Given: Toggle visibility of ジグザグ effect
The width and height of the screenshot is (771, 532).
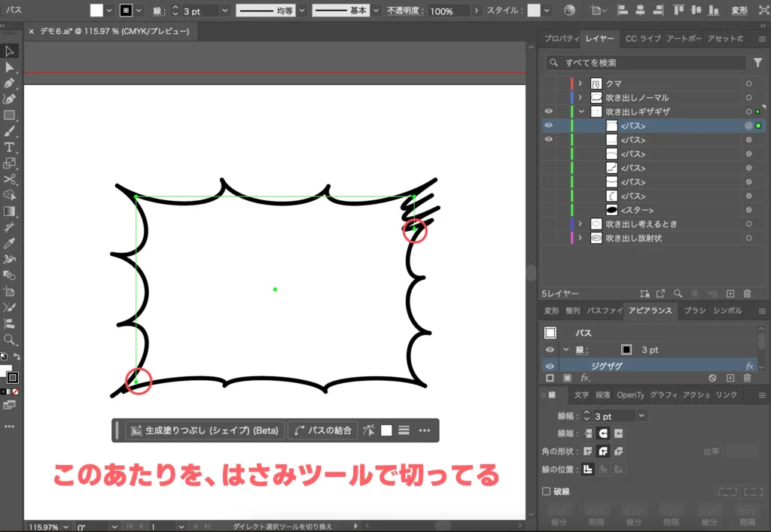Looking at the screenshot, I should click(x=549, y=366).
